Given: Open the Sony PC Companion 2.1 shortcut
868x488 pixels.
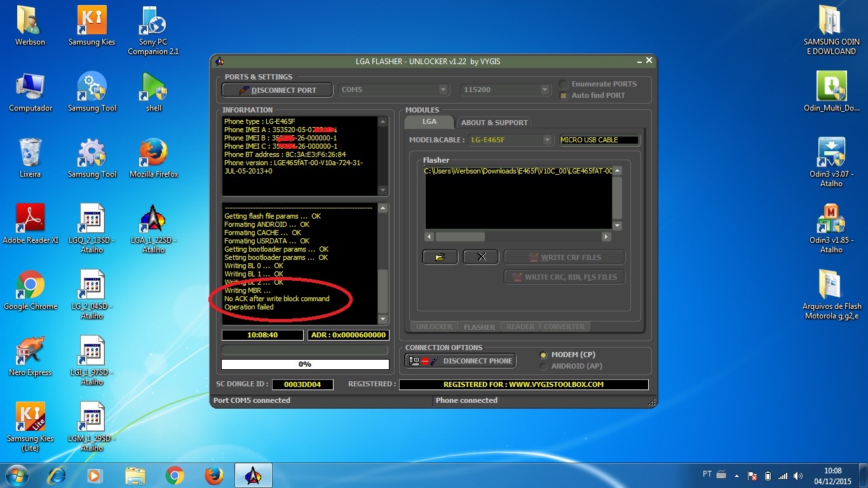Looking at the screenshot, I should pos(153,30).
